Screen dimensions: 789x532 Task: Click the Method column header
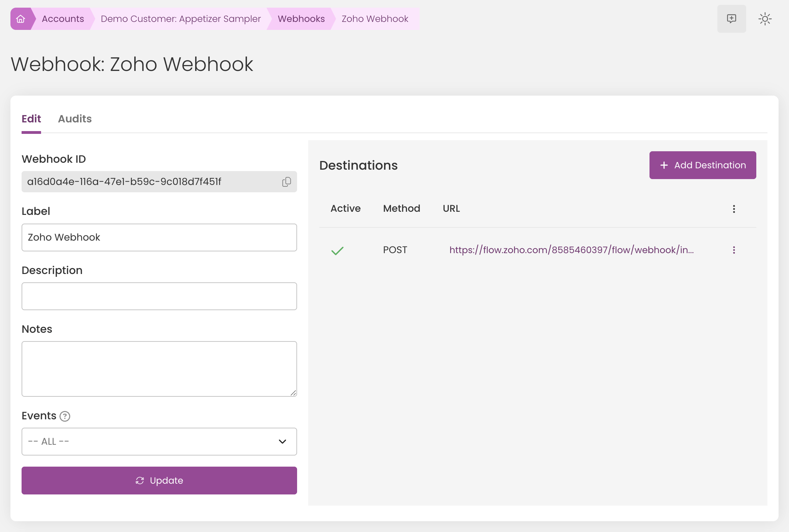(x=402, y=208)
